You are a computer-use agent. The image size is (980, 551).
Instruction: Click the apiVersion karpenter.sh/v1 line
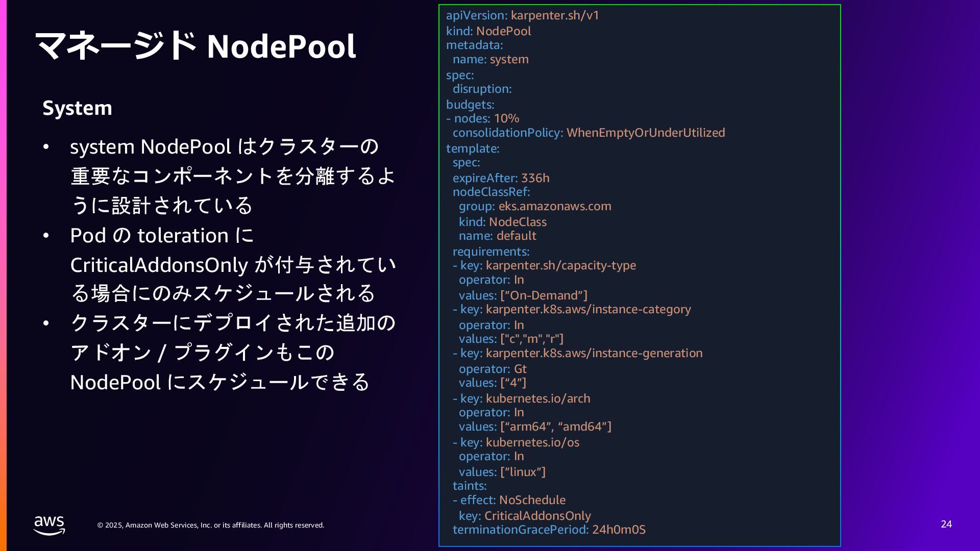pyautogui.click(x=522, y=15)
